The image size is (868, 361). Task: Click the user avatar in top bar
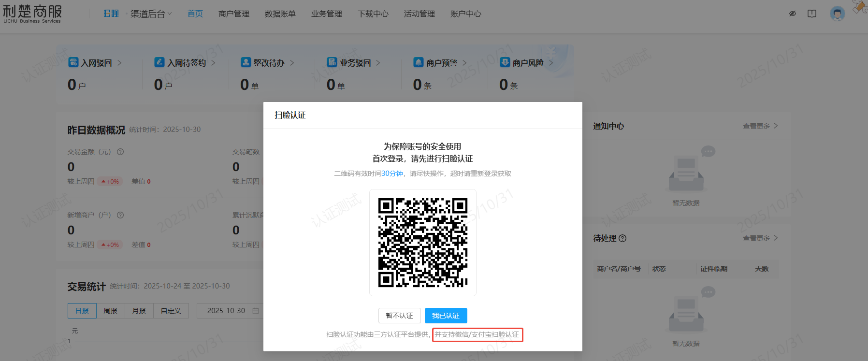pyautogui.click(x=837, y=14)
